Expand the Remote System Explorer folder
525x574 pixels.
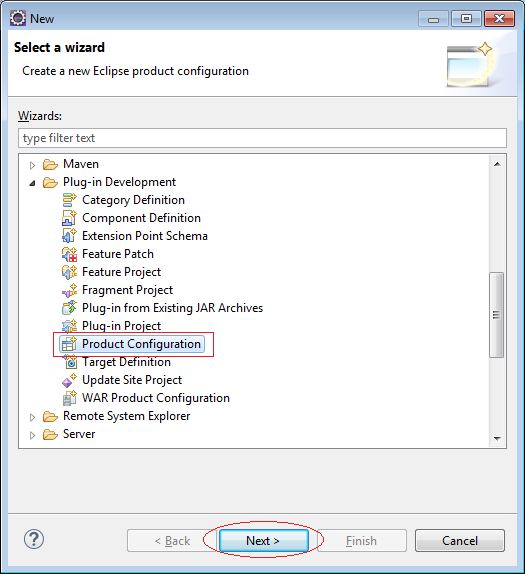click(x=32, y=417)
